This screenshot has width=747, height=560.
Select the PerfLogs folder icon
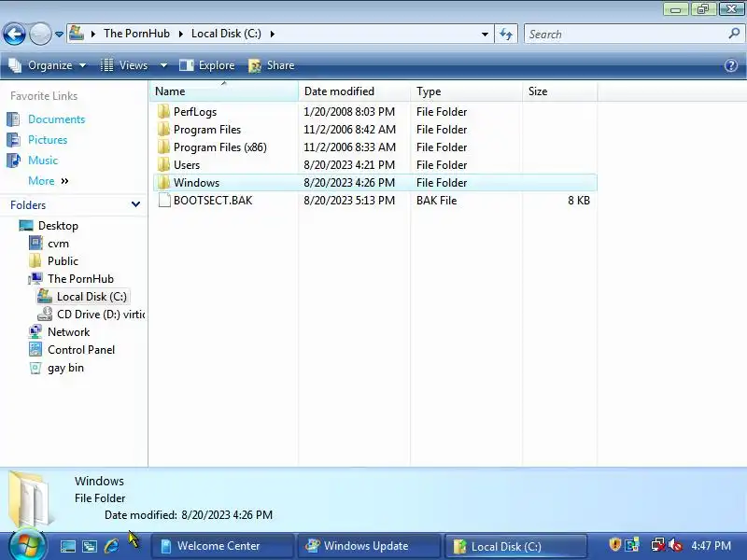164,111
